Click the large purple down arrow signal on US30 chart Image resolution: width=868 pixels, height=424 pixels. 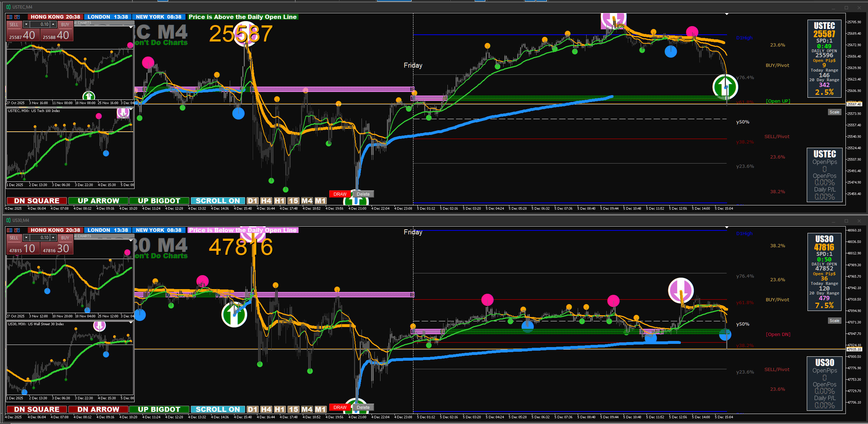[681, 290]
